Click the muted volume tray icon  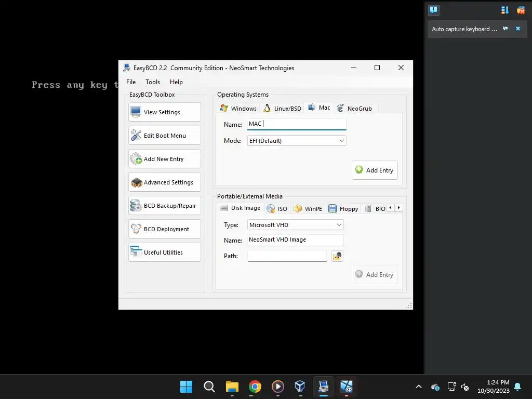click(465, 387)
